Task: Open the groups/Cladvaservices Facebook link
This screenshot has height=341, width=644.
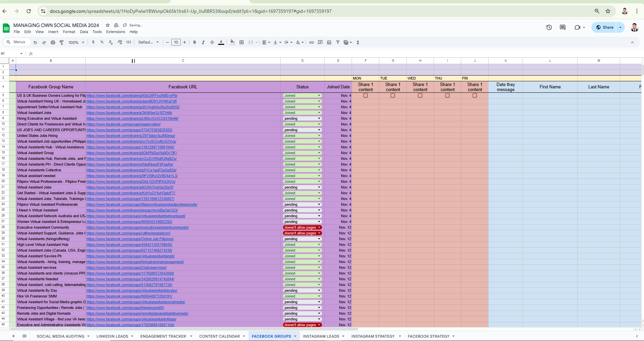Action: tap(126, 267)
